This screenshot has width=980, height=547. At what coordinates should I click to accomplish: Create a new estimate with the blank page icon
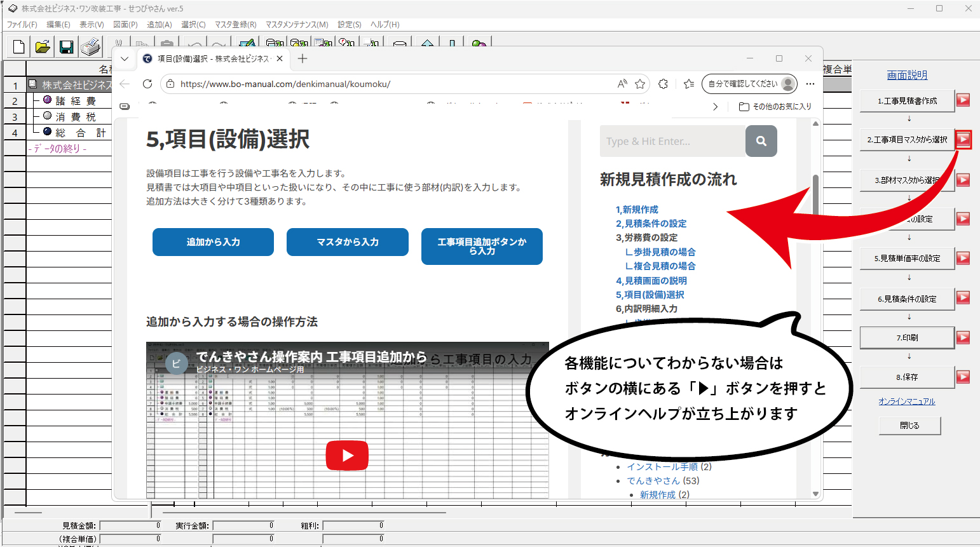pyautogui.click(x=19, y=46)
